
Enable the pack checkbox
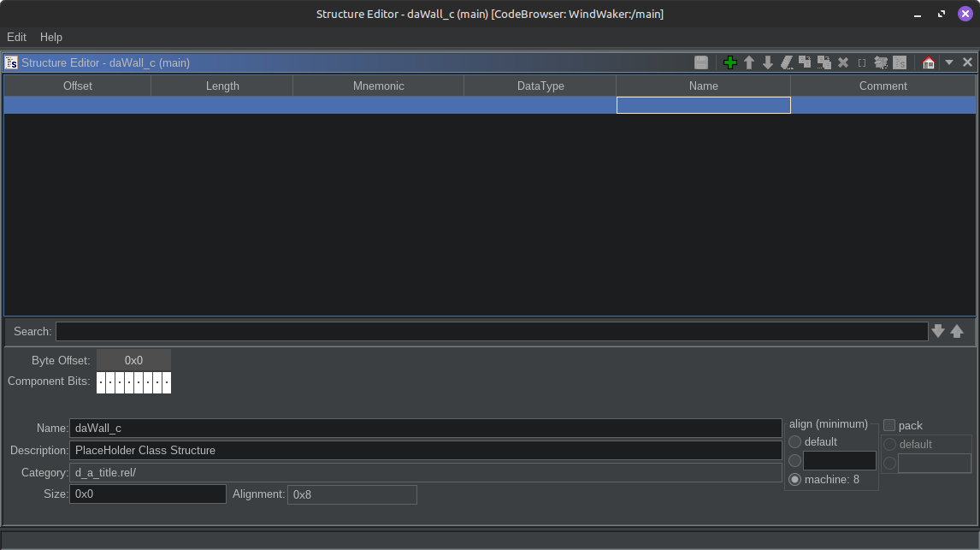889,425
